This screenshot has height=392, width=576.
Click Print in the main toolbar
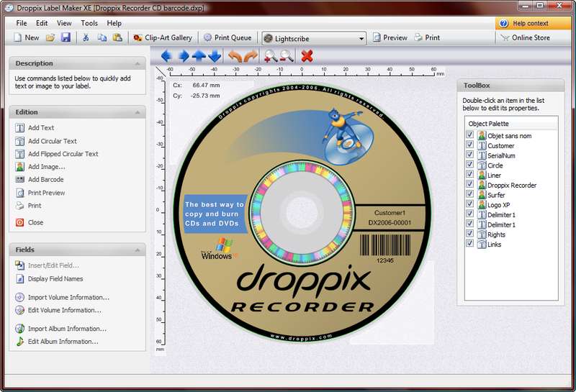427,38
